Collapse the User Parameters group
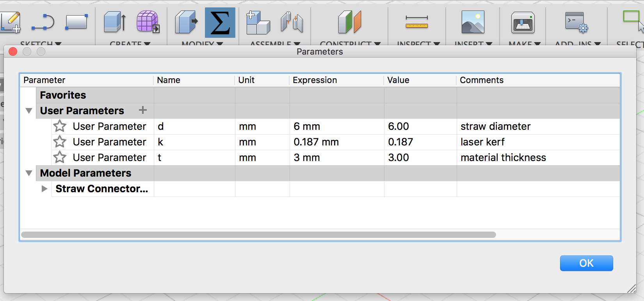644x301 pixels. point(29,111)
